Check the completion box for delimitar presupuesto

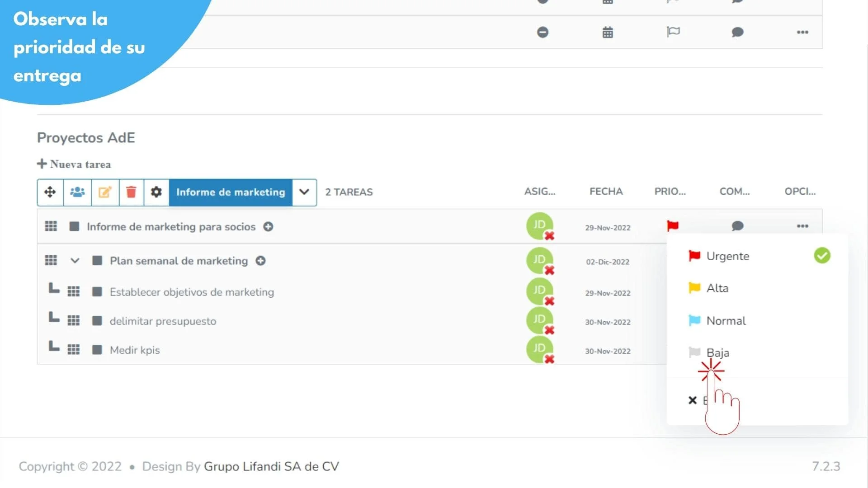pos(96,320)
